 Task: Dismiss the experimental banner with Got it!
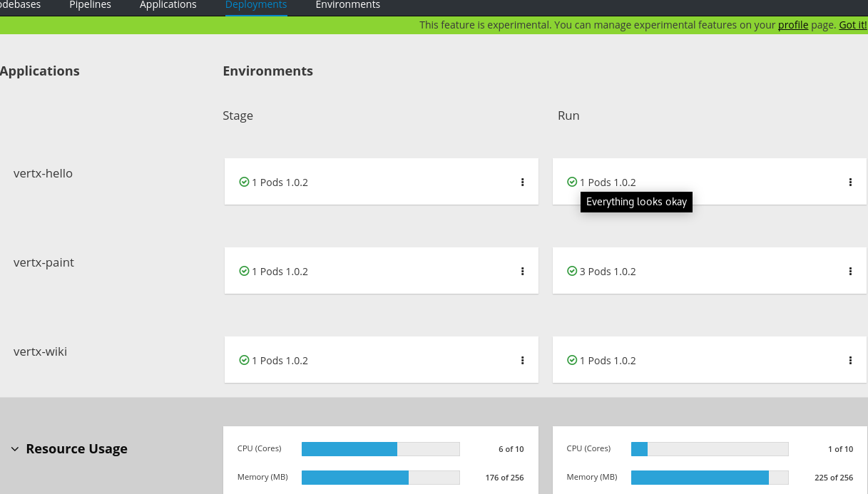(x=852, y=24)
